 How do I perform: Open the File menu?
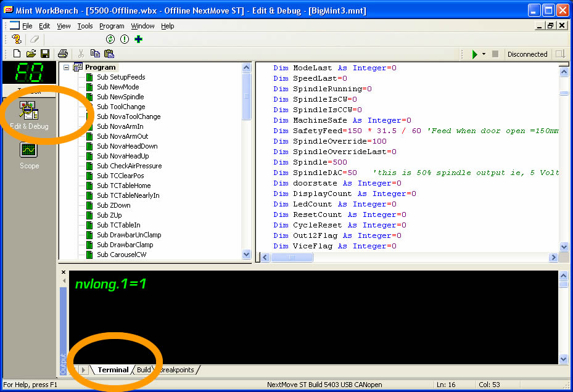coord(27,26)
